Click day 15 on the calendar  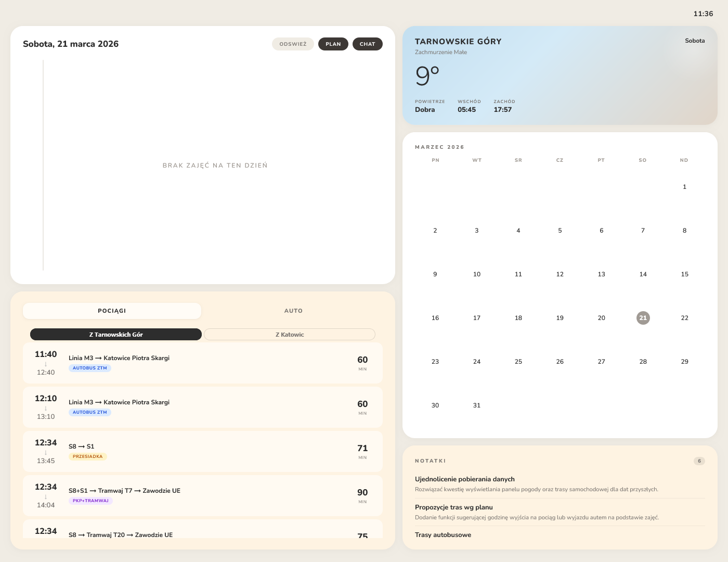coord(684,274)
